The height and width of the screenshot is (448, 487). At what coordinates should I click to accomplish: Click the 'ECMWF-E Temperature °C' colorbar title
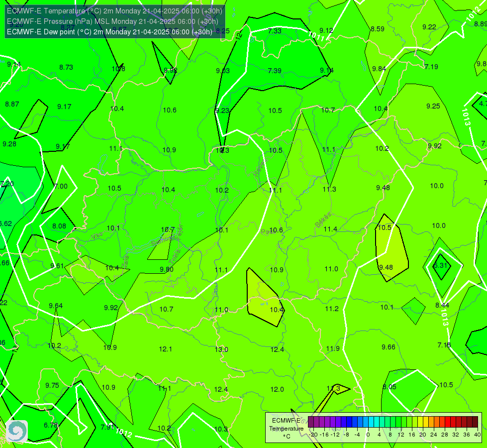click(286, 429)
